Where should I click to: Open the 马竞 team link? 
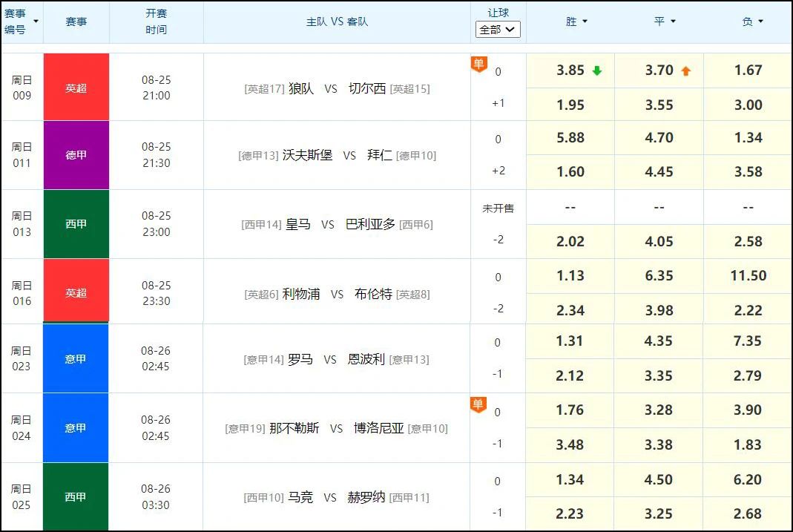tap(300, 497)
